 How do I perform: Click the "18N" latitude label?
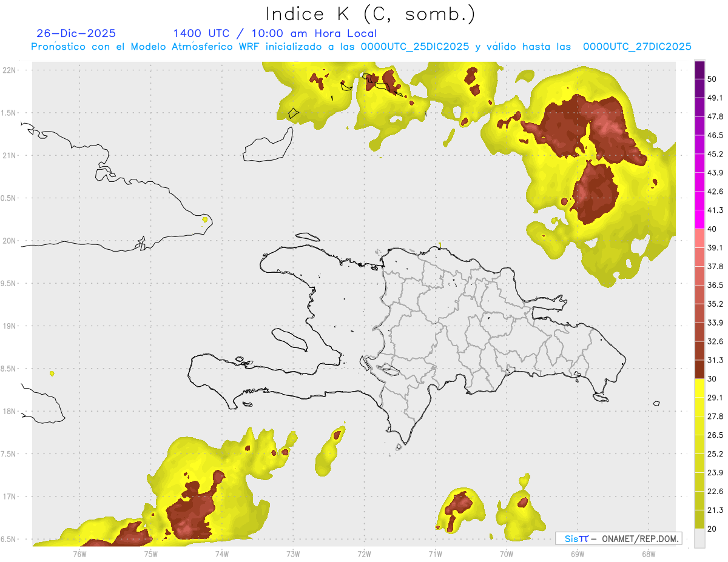(9, 411)
